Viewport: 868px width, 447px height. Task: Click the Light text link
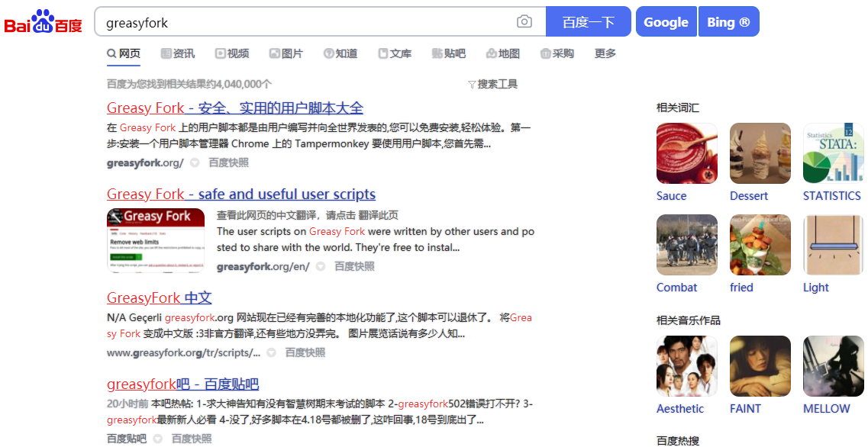(x=816, y=288)
